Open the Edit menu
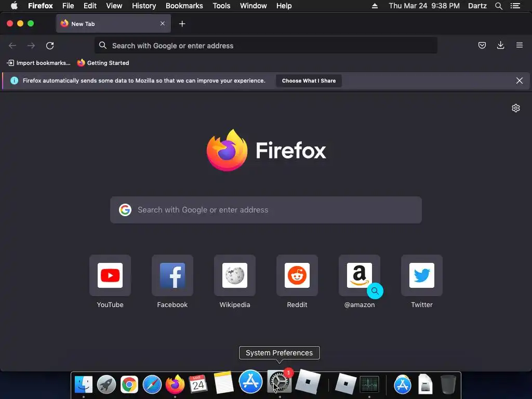The width and height of the screenshot is (532, 399). [90, 6]
